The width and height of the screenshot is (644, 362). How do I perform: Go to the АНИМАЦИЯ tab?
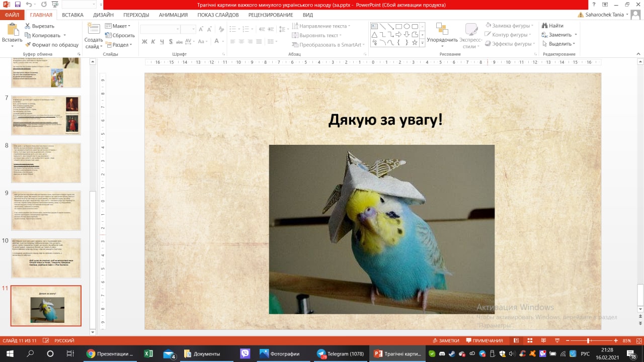tap(173, 15)
